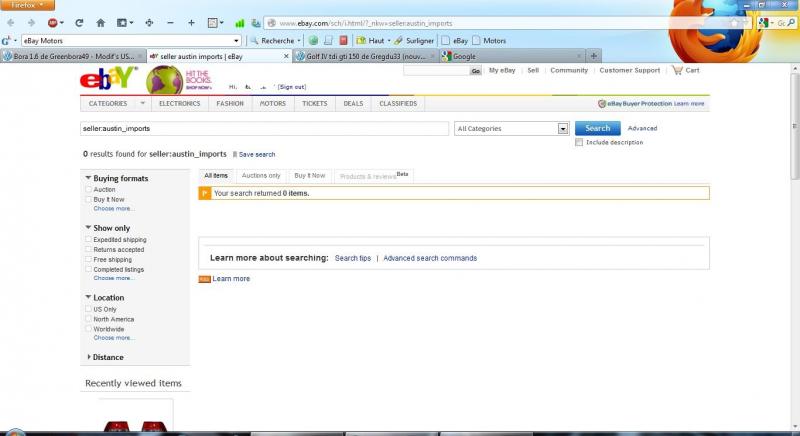This screenshot has height=436, width=800.
Task: Enable Completed listings filter
Action: point(88,269)
